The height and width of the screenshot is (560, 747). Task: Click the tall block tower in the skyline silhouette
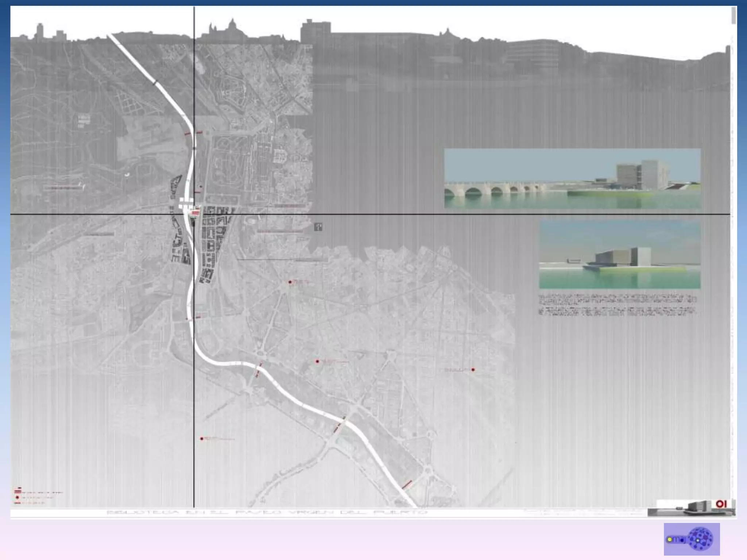point(316,31)
